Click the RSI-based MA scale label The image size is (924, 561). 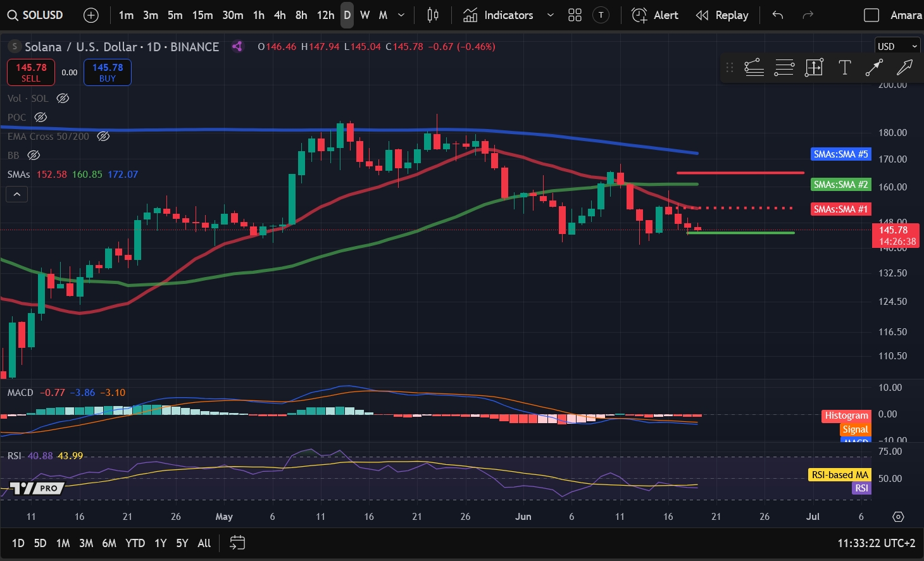tap(840, 475)
